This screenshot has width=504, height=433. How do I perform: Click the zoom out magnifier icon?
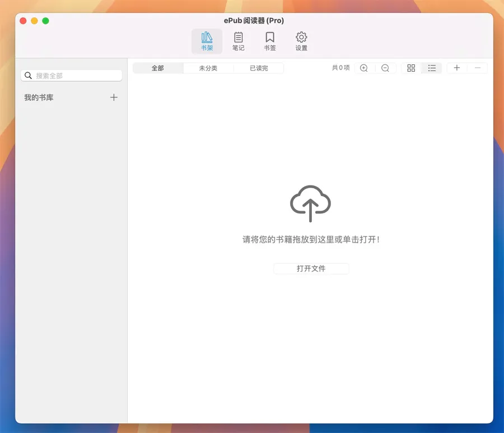coord(385,68)
